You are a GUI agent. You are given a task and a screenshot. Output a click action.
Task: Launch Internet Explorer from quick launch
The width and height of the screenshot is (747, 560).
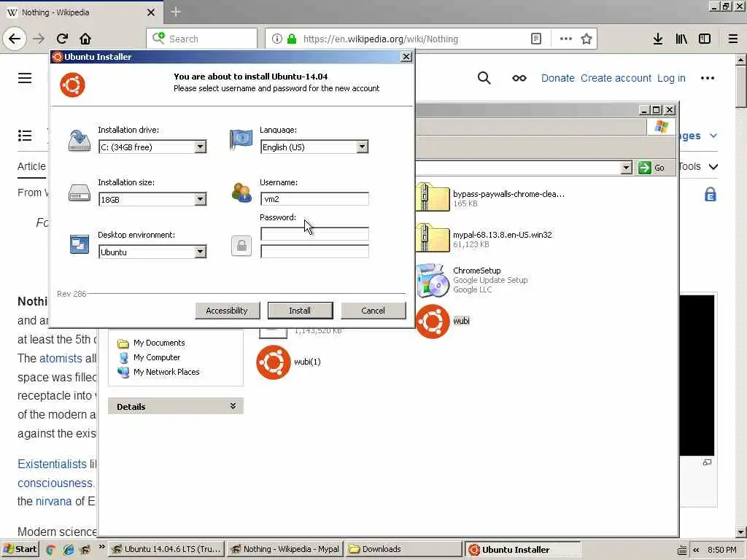(68, 550)
